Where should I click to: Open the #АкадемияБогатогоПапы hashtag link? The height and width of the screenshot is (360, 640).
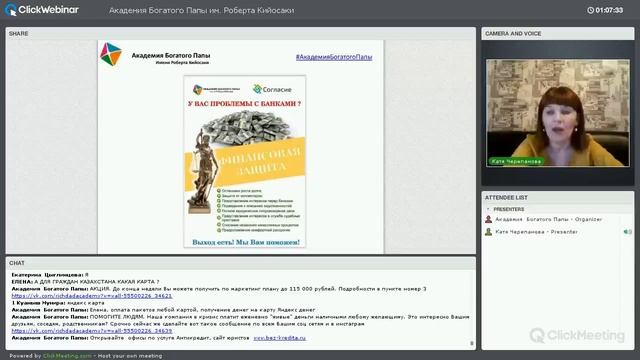point(334,57)
